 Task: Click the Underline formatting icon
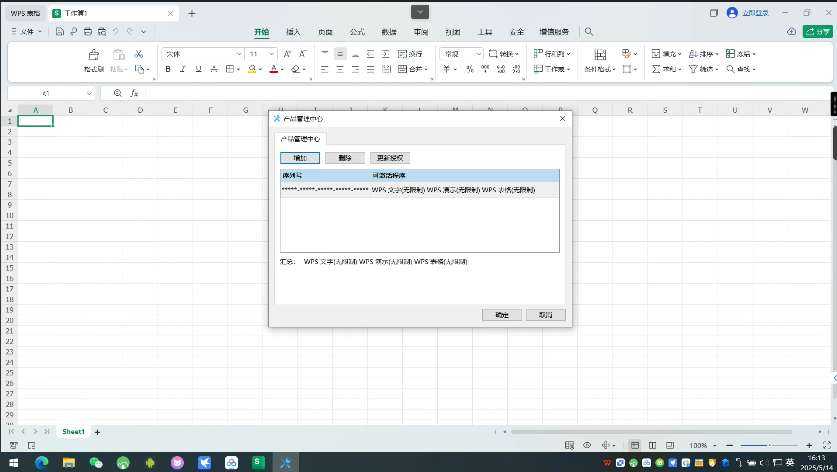click(x=198, y=69)
